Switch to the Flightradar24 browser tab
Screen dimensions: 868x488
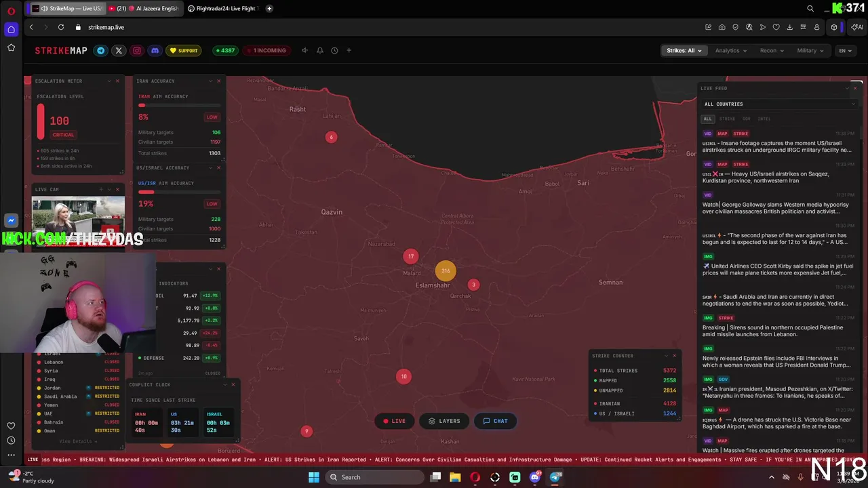coord(222,8)
